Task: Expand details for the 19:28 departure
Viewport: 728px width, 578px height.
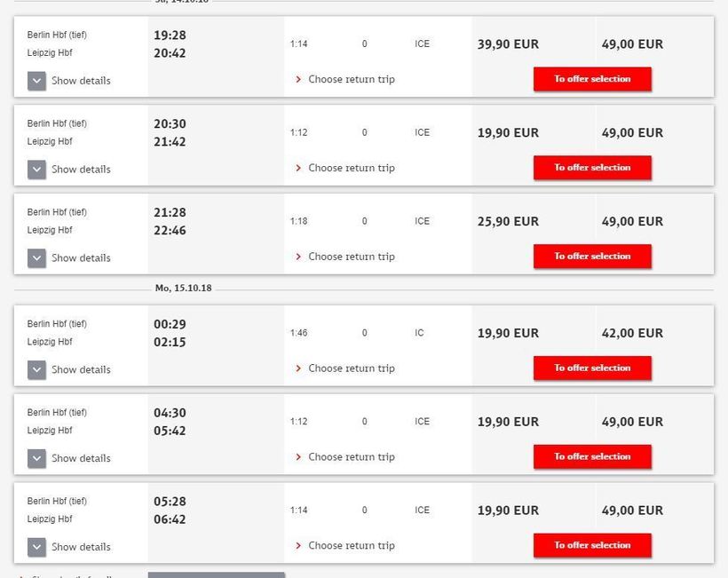Action: click(36, 81)
